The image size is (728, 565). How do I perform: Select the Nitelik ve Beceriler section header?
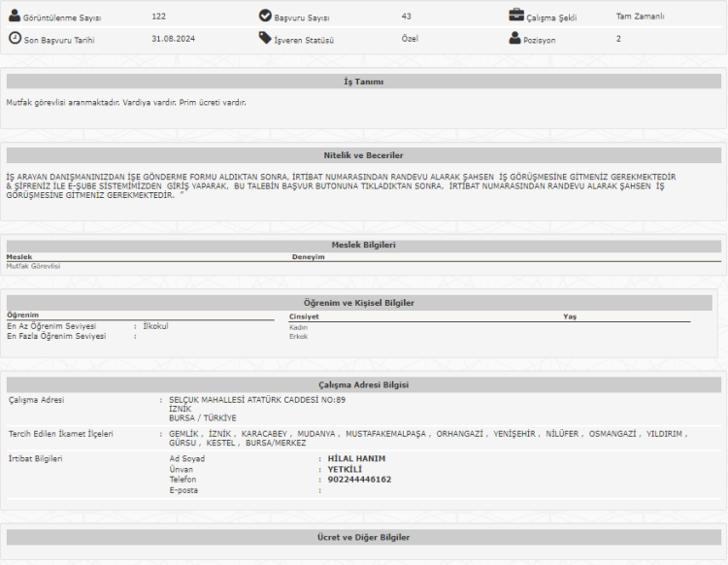(x=363, y=155)
